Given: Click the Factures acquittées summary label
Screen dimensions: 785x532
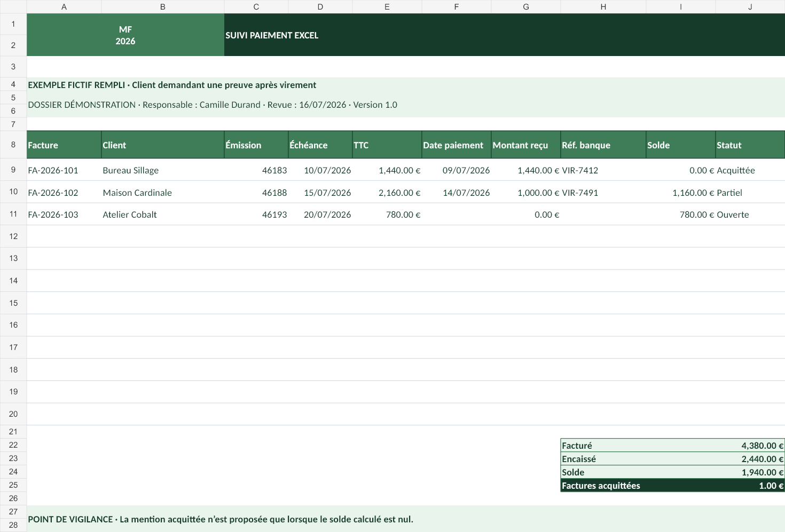Looking at the screenshot, I should click(601, 486).
